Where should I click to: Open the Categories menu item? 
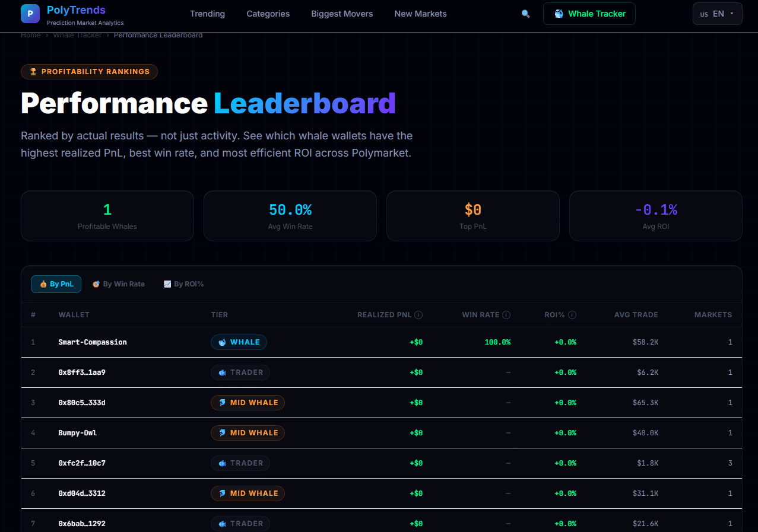[268, 13]
